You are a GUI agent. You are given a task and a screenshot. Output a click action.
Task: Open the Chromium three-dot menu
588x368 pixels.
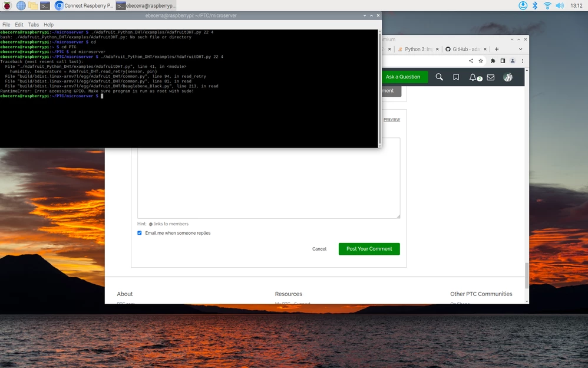click(523, 61)
